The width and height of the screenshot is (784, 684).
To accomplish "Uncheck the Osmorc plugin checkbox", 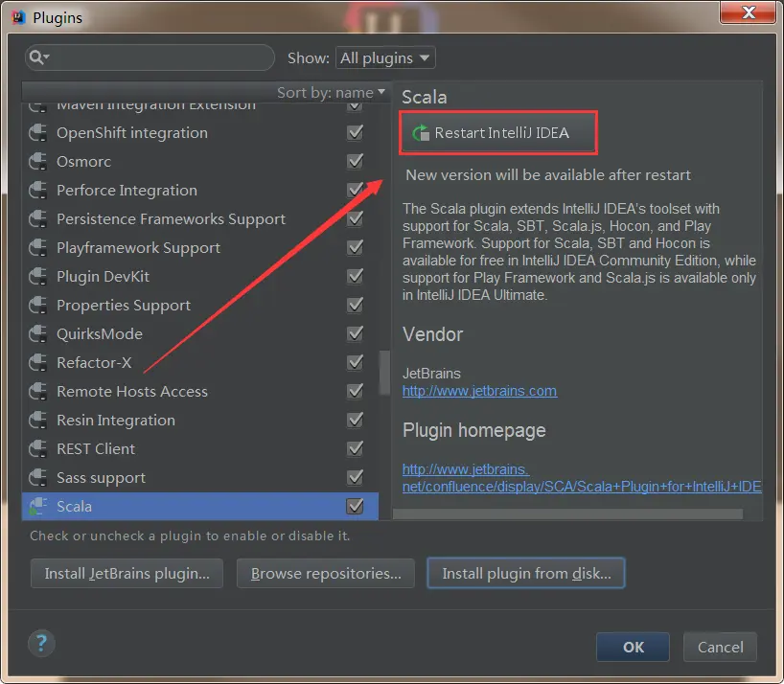I will pos(355,161).
